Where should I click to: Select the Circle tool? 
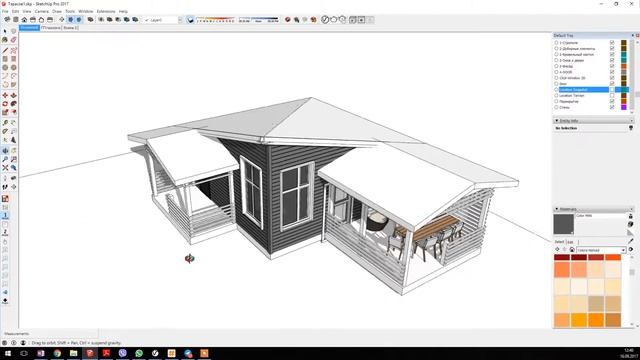click(5, 67)
